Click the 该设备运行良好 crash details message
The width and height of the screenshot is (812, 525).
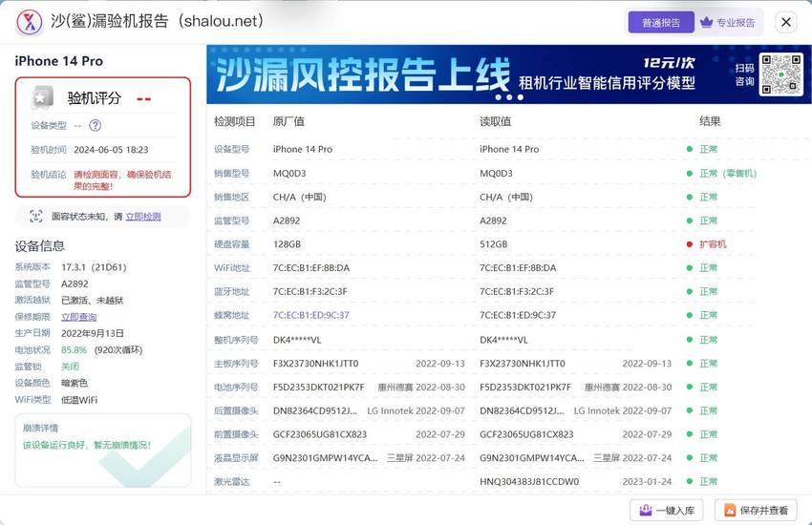[x=87, y=445]
